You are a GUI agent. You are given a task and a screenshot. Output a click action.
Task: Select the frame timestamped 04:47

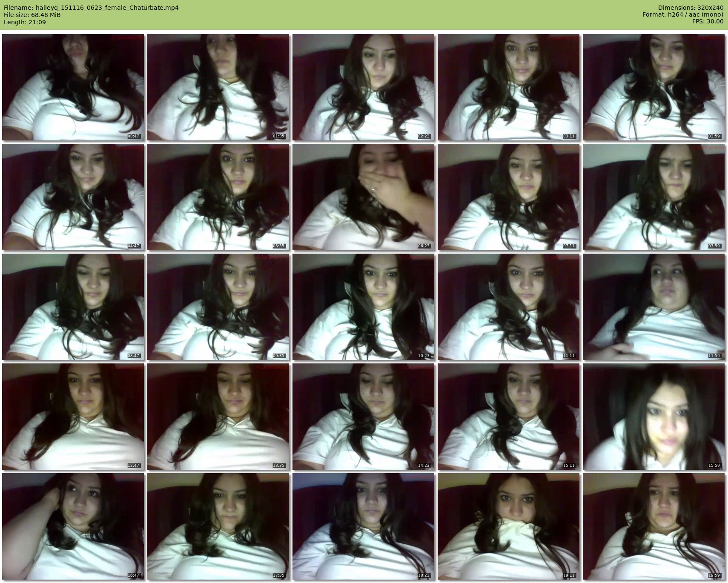coord(73,197)
